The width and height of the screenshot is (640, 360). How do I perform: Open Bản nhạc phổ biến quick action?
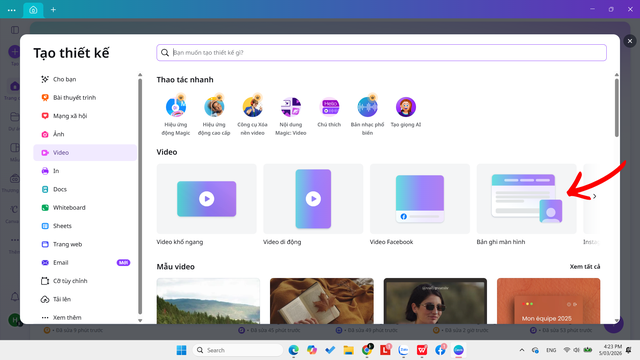367,116
